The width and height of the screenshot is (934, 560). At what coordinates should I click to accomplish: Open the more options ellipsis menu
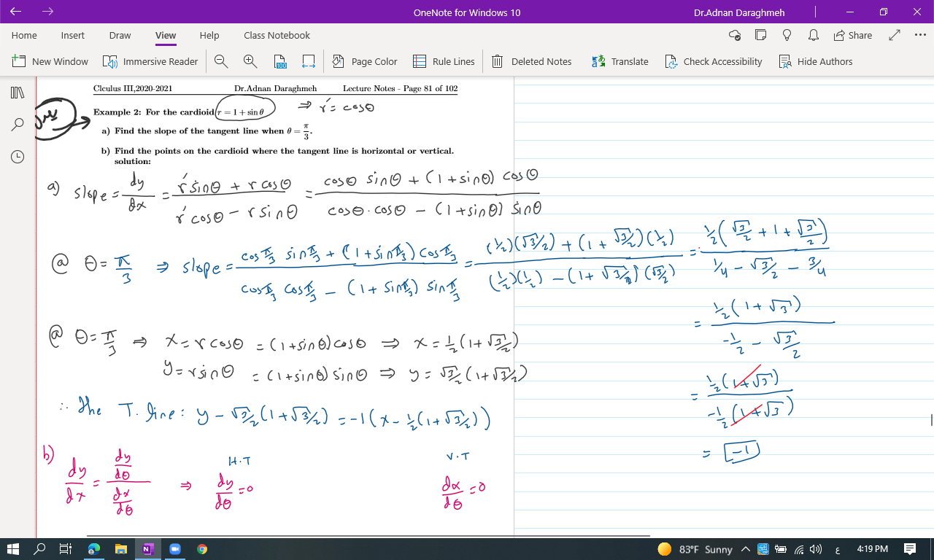tap(920, 35)
